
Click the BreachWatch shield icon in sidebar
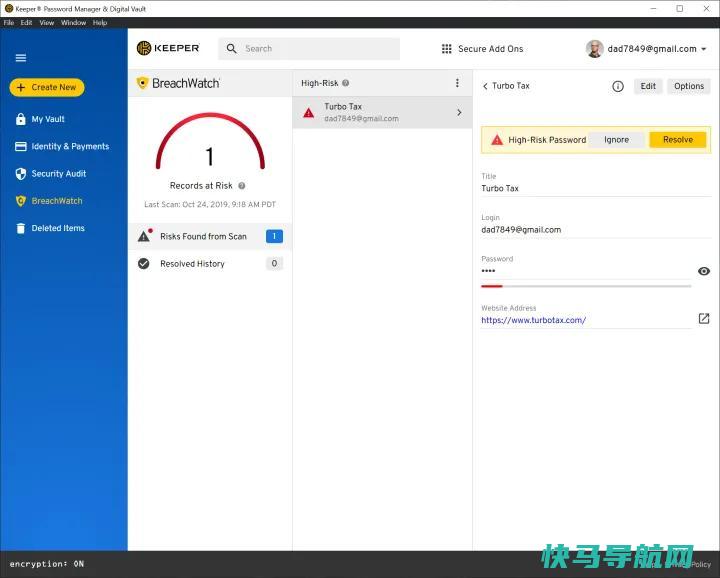pyautogui.click(x=21, y=201)
